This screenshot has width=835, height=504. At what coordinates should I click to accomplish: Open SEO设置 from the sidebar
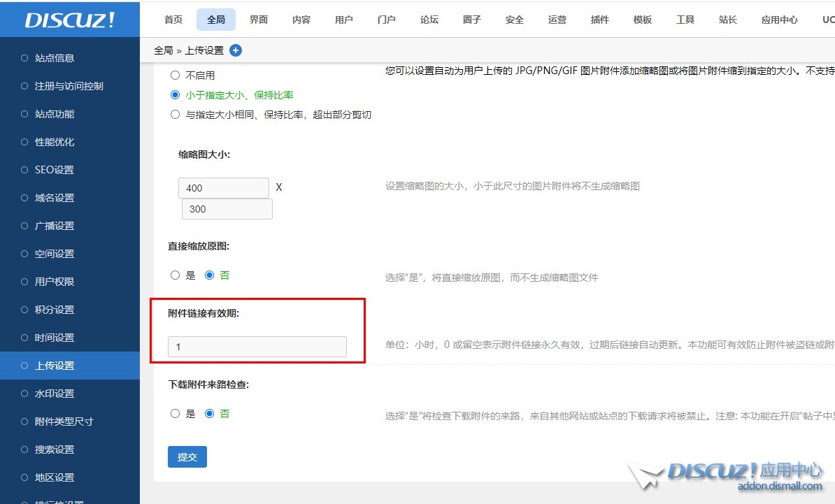tap(54, 170)
